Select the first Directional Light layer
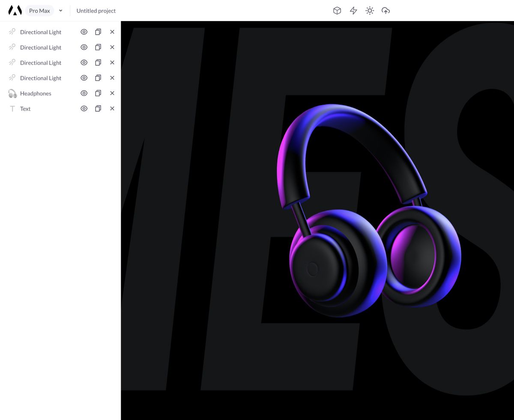The height and width of the screenshot is (420, 514). tap(41, 32)
